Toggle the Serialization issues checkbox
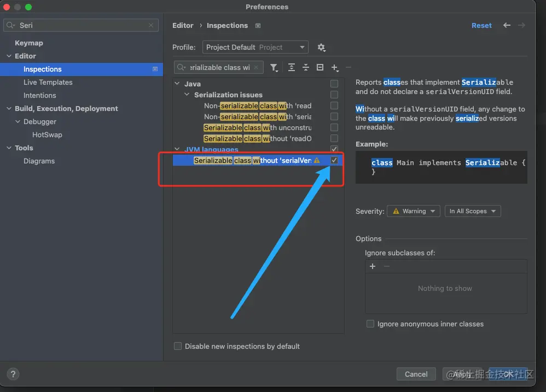This screenshot has height=392, width=546. coord(334,95)
